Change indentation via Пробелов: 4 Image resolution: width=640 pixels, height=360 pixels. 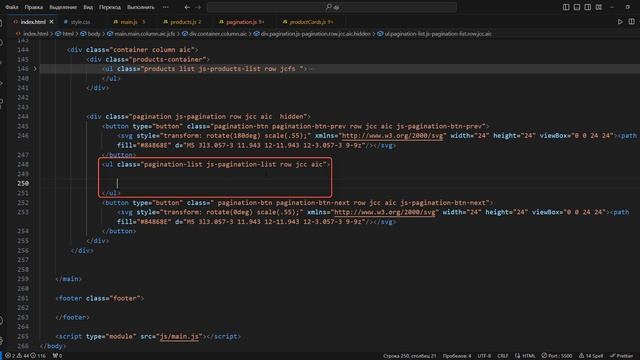[x=457, y=356]
